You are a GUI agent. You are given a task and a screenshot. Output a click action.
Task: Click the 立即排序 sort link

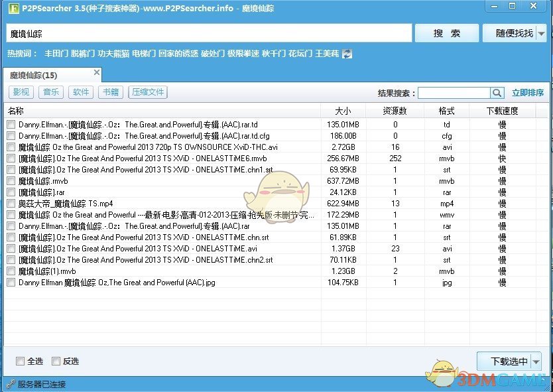click(526, 92)
